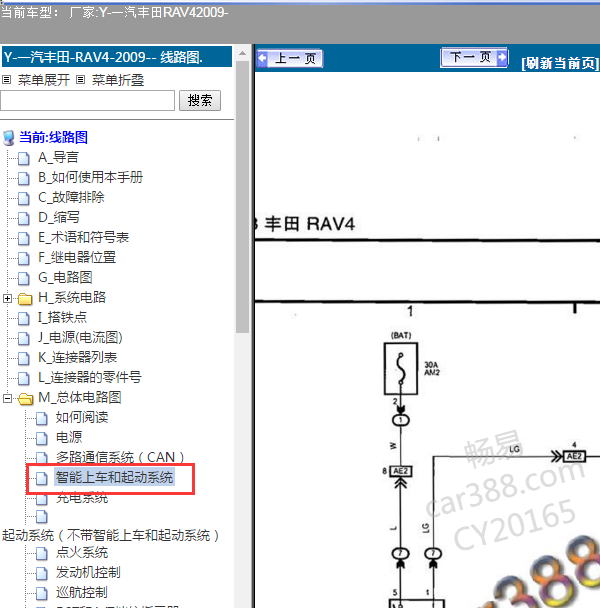Image resolution: width=600 pixels, height=608 pixels.
Task: Click page icon beside 如何阅读
Action: point(41,418)
